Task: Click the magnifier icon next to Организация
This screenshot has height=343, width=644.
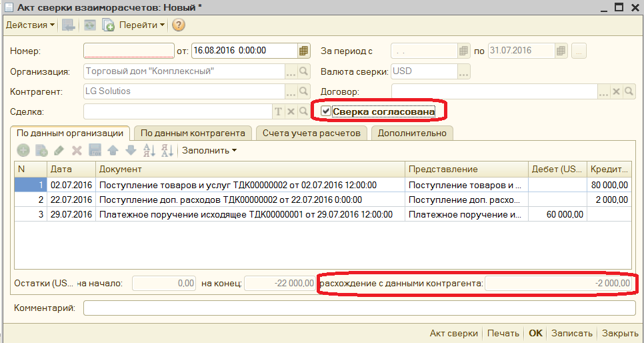Action: (303, 71)
